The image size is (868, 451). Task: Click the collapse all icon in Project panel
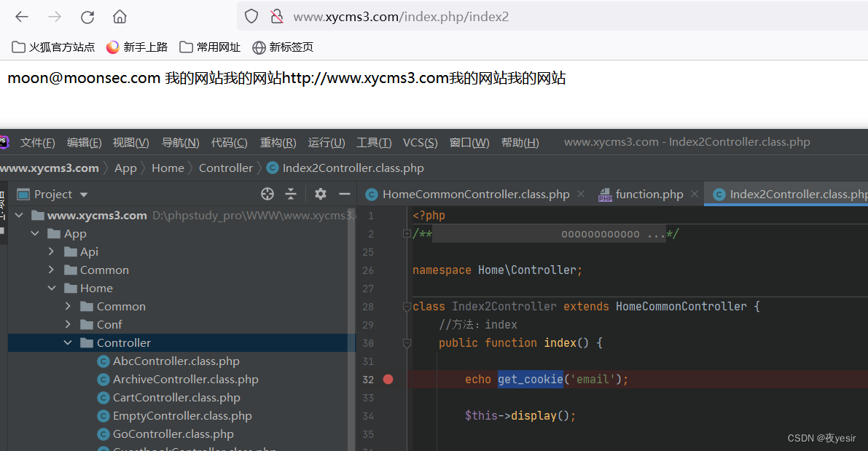[291, 194]
